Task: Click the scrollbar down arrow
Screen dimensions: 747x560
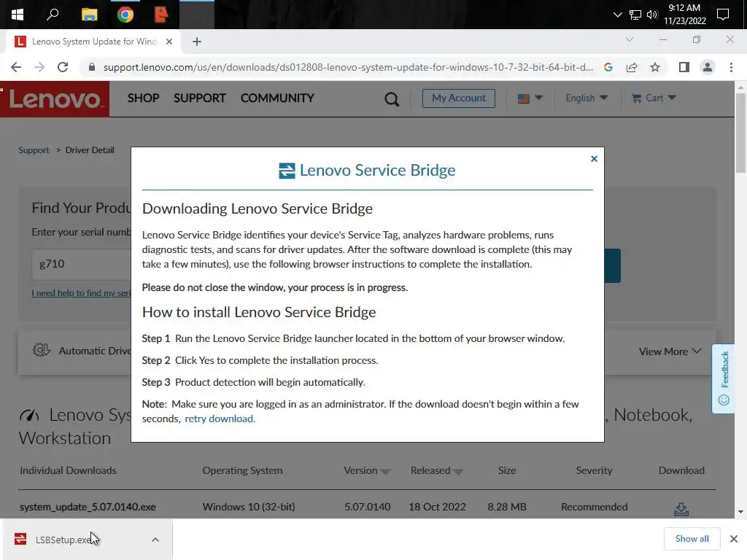Action: pos(740,513)
